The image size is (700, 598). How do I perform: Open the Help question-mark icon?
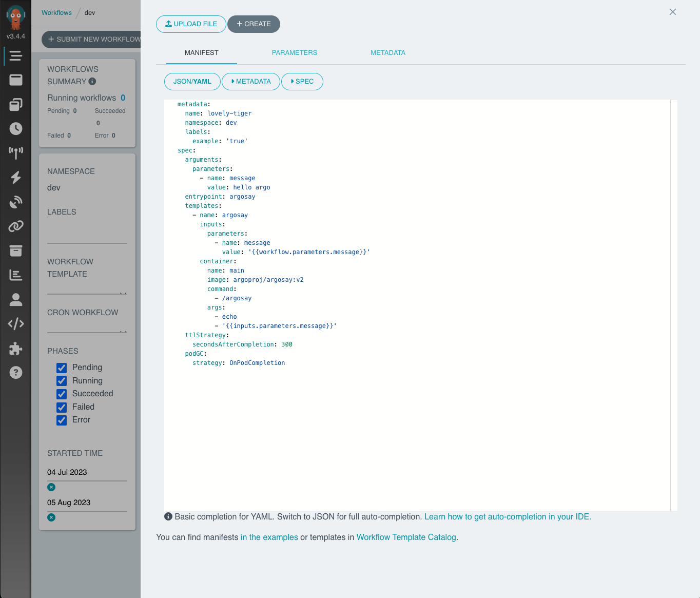tap(16, 372)
